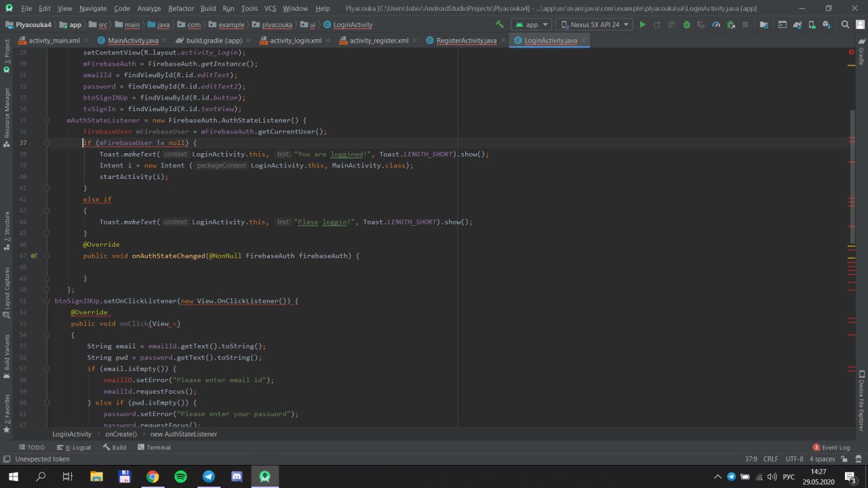Open Discord from the taskbar
The image size is (868, 488).
[x=237, y=476]
